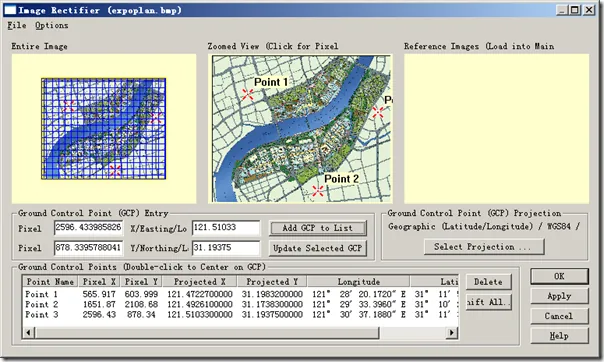Click the Apply button
Viewport: 604px width, 362px height.
[559, 296]
